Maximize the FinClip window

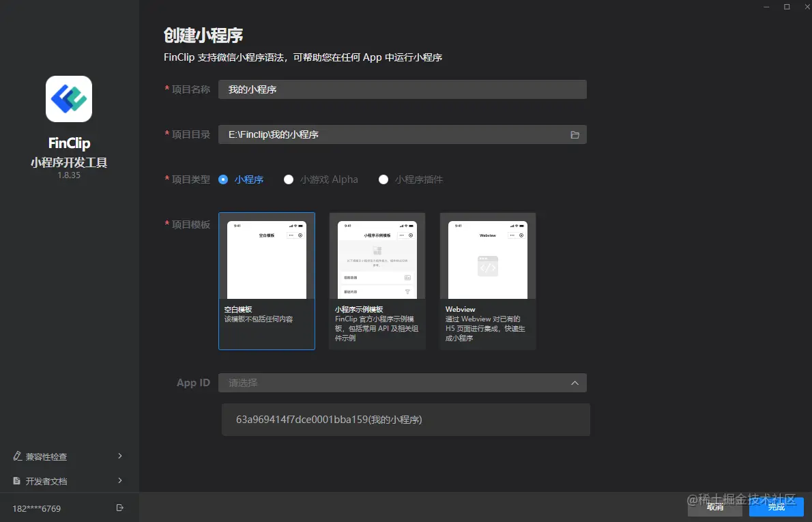pos(787,7)
